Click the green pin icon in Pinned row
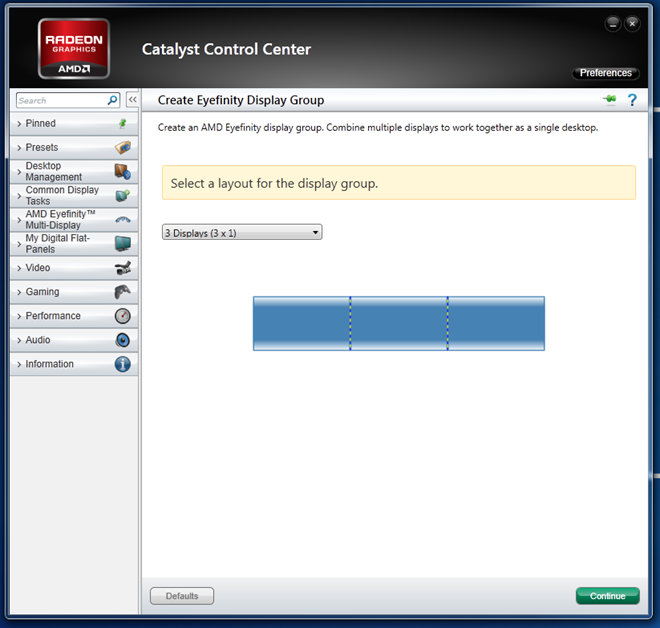 point(122,123)
